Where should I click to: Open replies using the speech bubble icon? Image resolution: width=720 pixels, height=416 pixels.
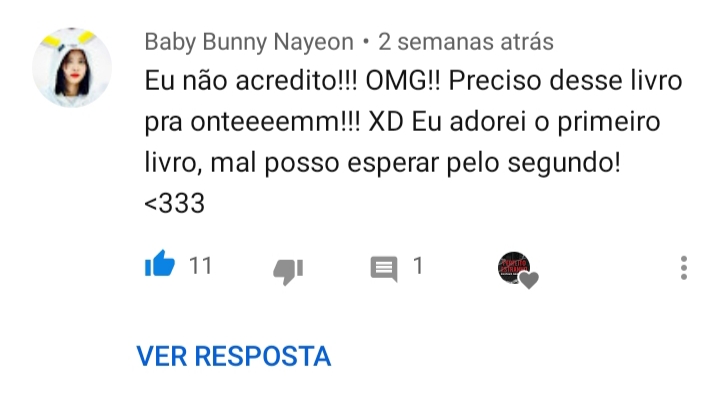384,269
